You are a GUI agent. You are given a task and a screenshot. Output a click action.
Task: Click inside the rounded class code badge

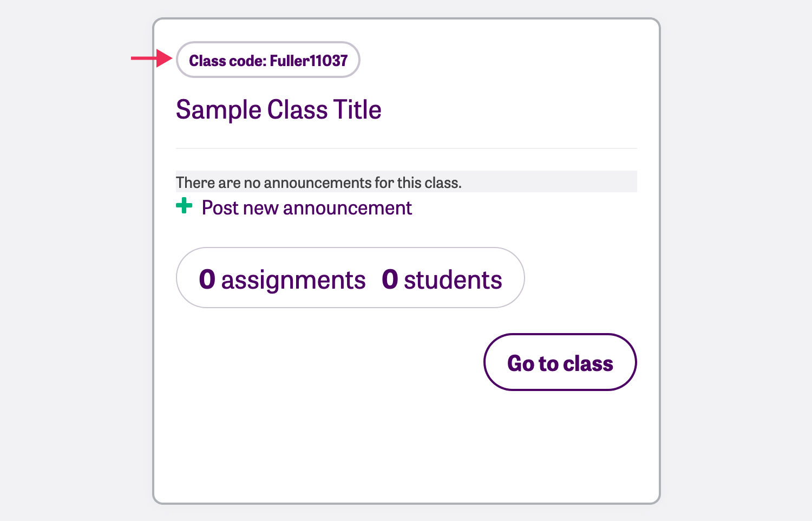pyautogui.click(x=267, y=60)
